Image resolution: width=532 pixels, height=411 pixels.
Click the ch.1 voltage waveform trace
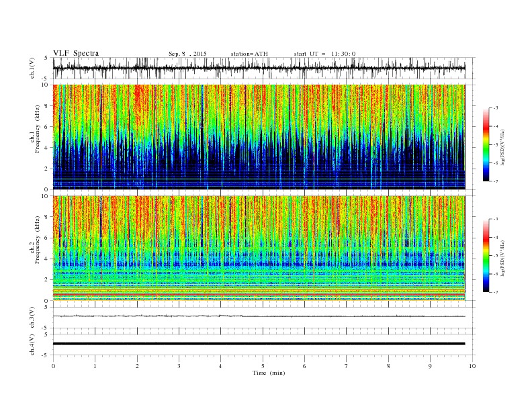tap(259, 68)
